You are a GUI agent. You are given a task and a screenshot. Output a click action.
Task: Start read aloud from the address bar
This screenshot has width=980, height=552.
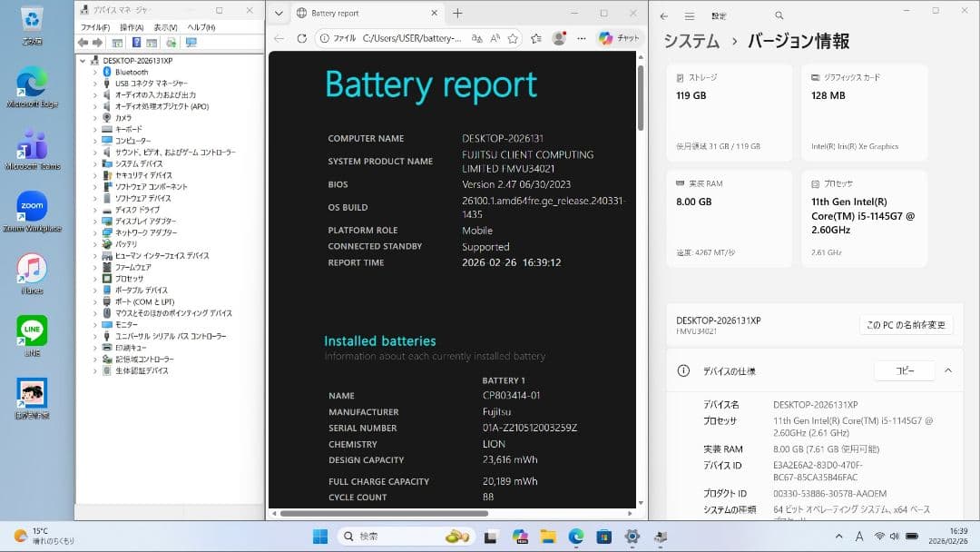tap(494, 40)
